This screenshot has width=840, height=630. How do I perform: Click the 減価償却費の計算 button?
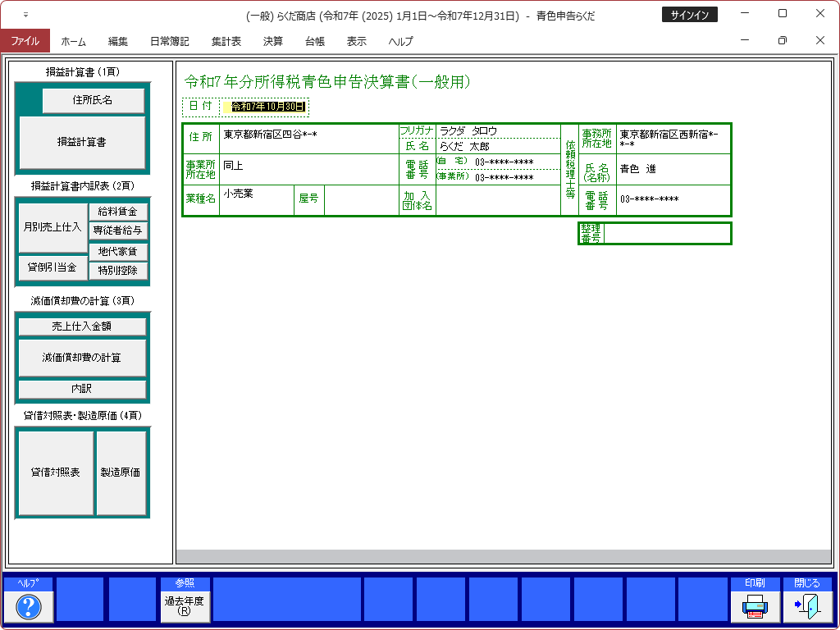(x=81, y=358)
